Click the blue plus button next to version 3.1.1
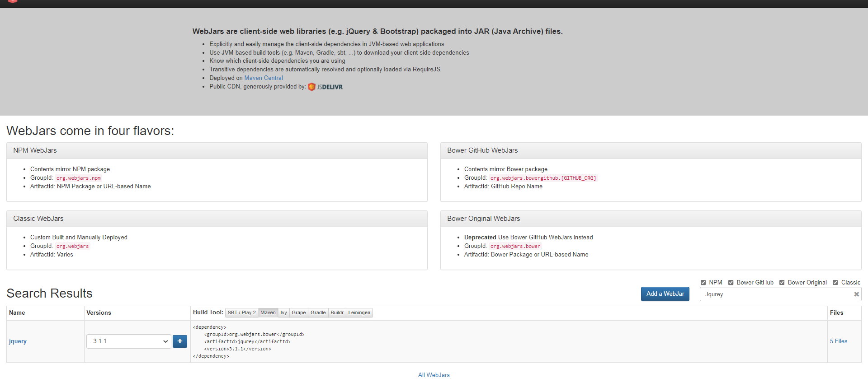The image size is (868, 387). click(180, 341)
